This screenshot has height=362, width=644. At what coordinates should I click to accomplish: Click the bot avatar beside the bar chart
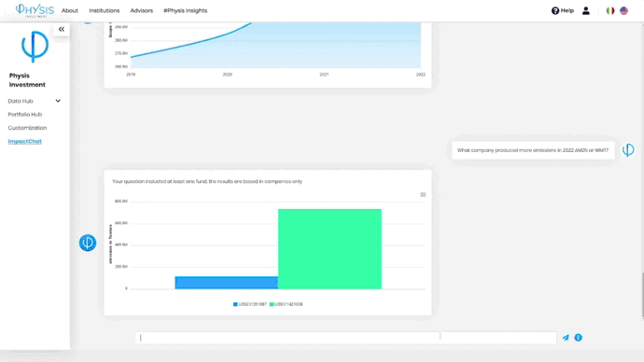88,243
